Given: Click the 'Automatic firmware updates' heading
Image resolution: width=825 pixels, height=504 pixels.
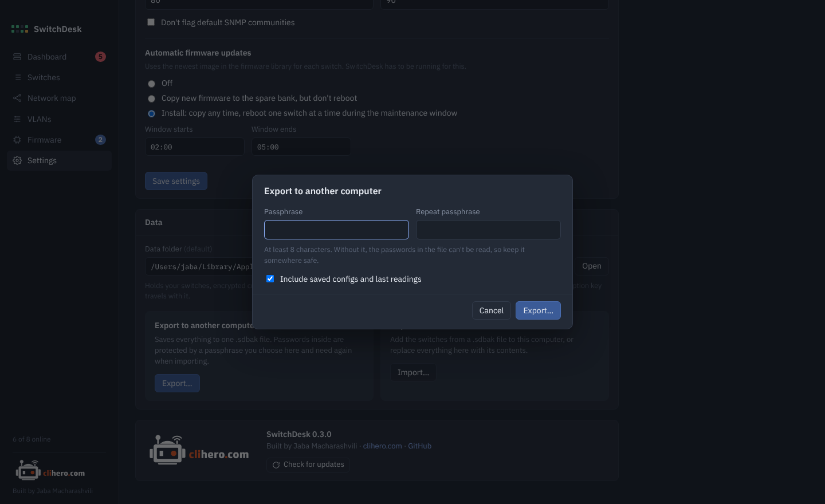Looking at the screenshot, I should [198, 53].
